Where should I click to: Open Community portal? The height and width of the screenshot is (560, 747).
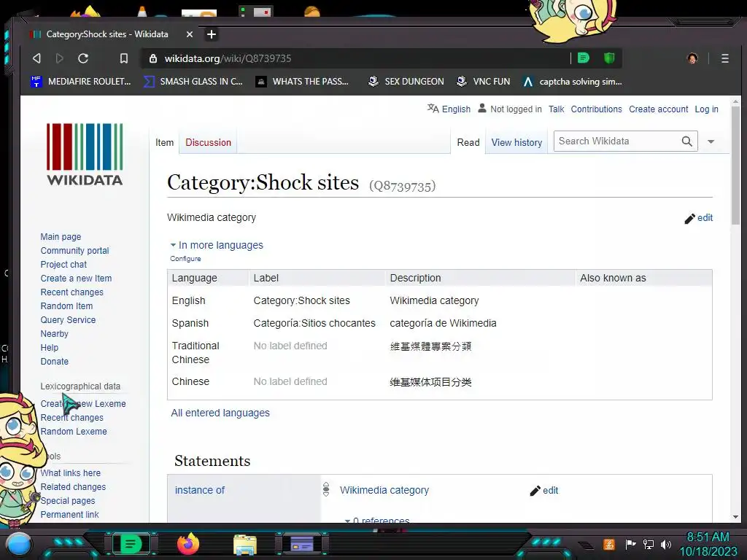click(74, 251)
